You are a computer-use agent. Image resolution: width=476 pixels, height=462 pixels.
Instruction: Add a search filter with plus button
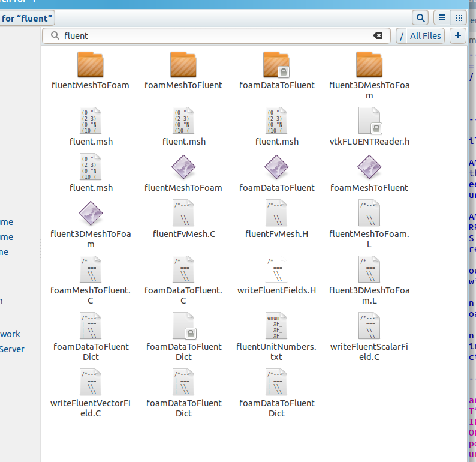(x=458, y=35)
